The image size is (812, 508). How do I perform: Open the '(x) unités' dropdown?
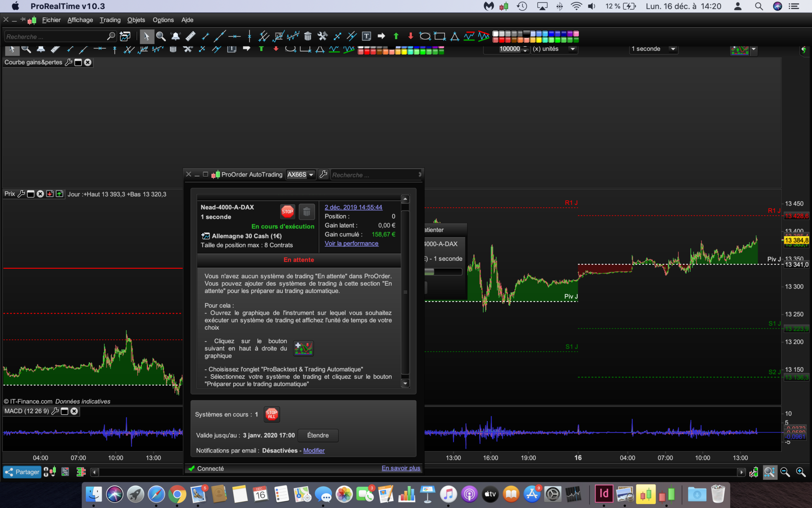pos(573,49)
